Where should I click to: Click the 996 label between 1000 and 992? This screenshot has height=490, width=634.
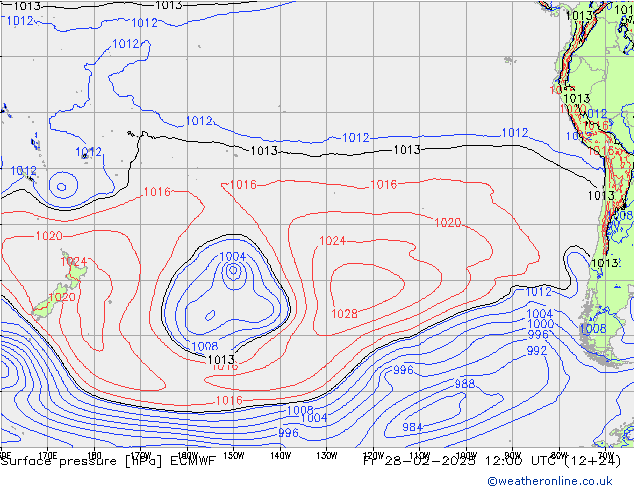(x=538, y=334)
